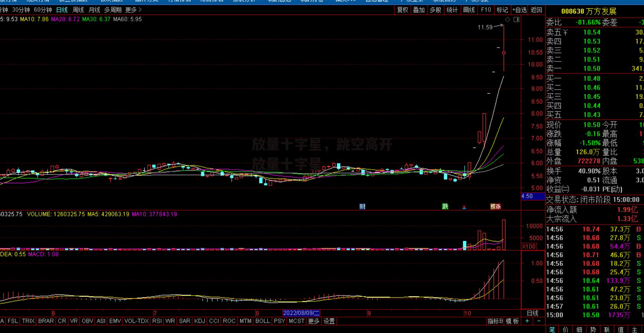Screen dimensions: 644x333
Task: Open F10 company info
Action: point(486,10)
